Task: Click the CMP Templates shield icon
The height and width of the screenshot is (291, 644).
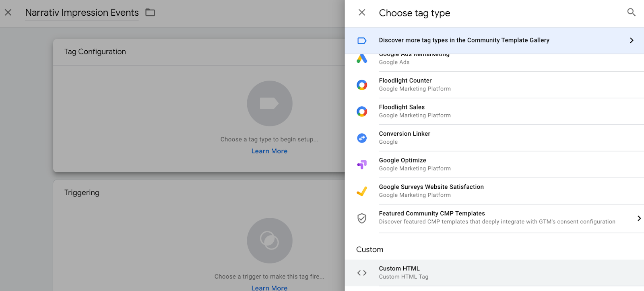Action: [362, 218]
